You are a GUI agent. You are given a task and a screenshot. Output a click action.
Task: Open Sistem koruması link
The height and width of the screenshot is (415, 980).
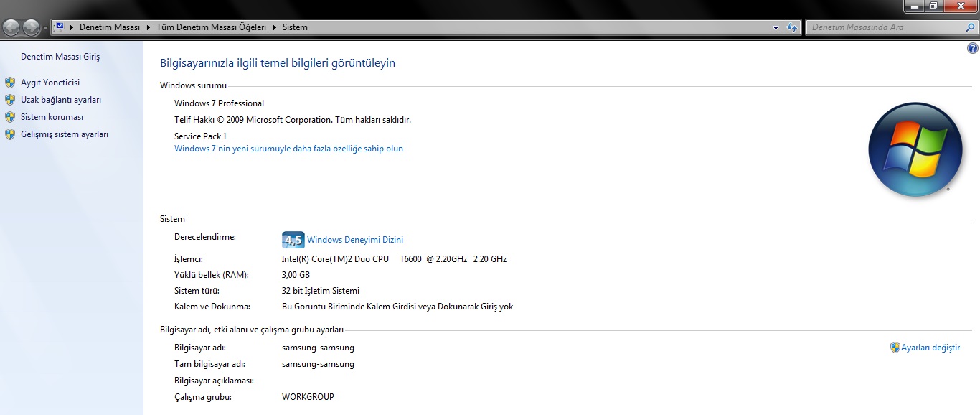52,117
